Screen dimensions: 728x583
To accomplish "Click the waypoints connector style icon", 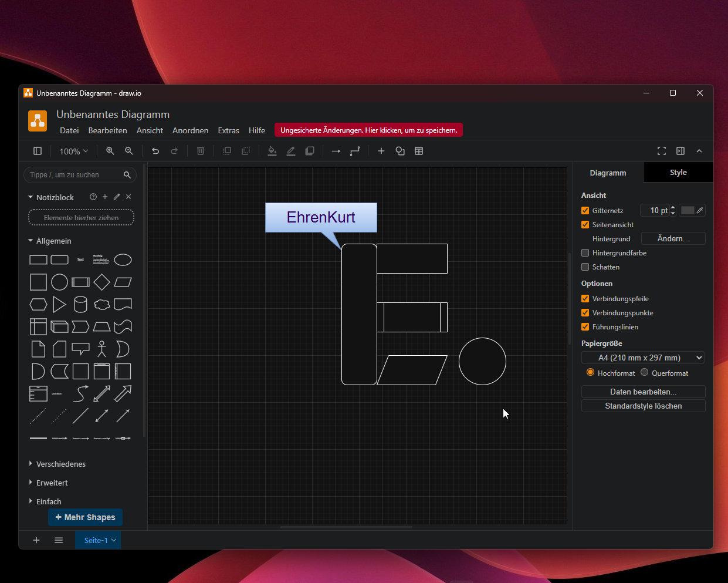I will click(355, 151).
